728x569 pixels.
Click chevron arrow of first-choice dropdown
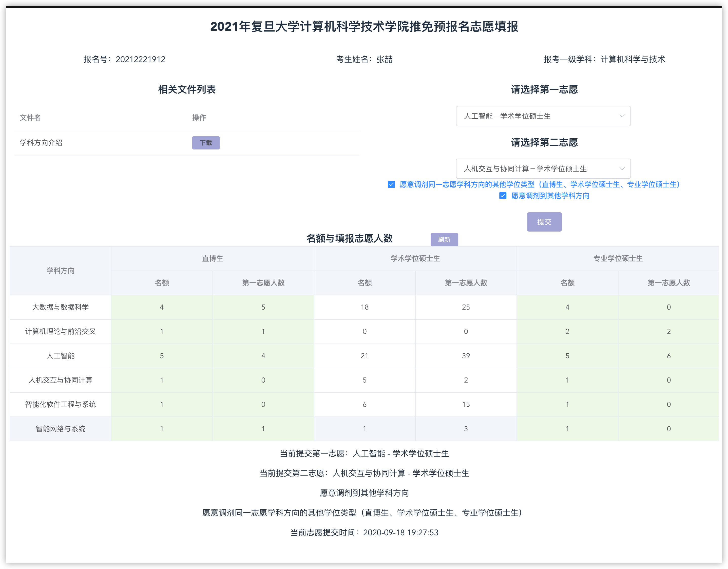(x=622, y=116)
